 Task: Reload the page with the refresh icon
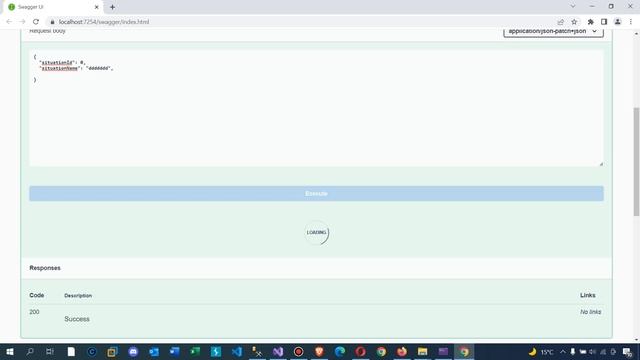36,22
